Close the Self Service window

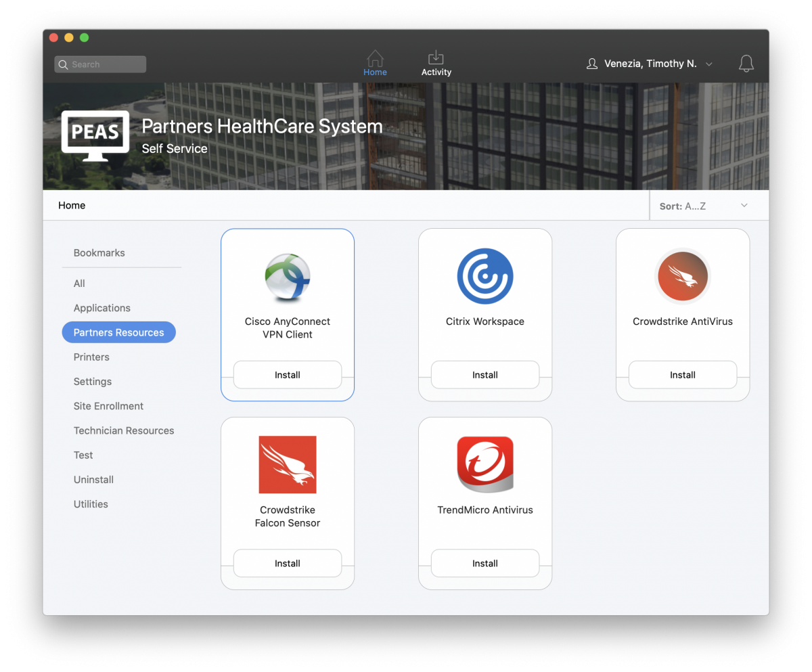pos(54,38)
